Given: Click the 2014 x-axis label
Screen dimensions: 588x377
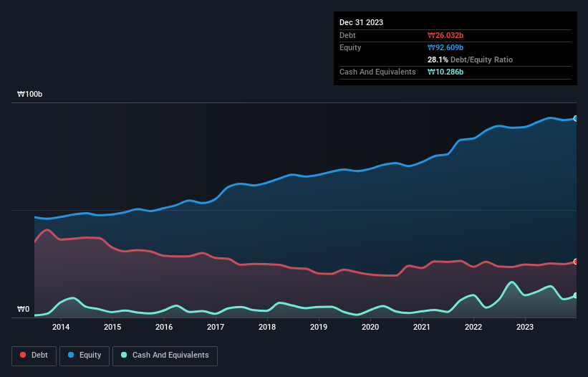Looking at the screenshot, I should (x=61, y=327).
